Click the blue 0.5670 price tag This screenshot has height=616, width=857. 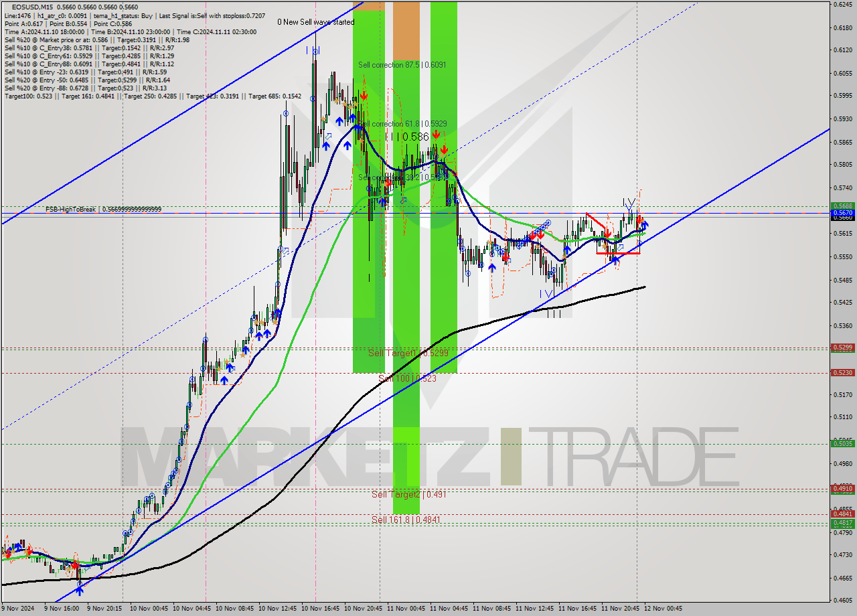point(842,213)
